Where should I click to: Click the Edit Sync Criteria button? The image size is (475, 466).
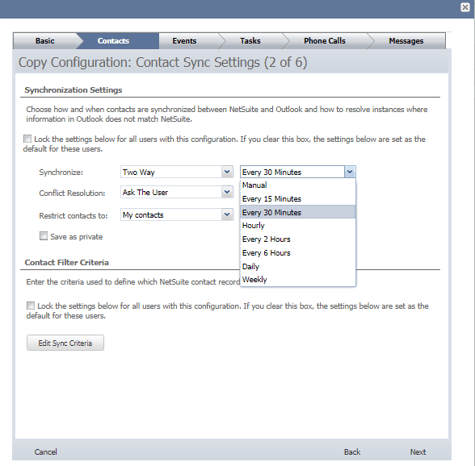(65, 343)
